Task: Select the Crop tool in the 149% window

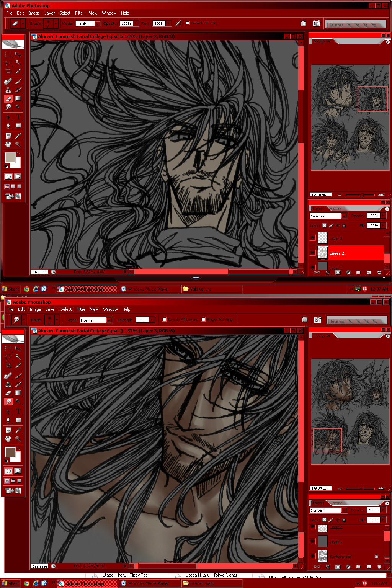Action: (x=8, y=71)
